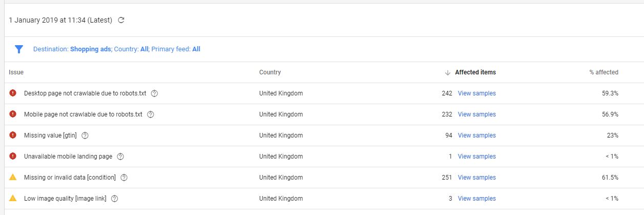644x215 pixels.
Task: Click the % affected column header
Action: pos(604,72)
